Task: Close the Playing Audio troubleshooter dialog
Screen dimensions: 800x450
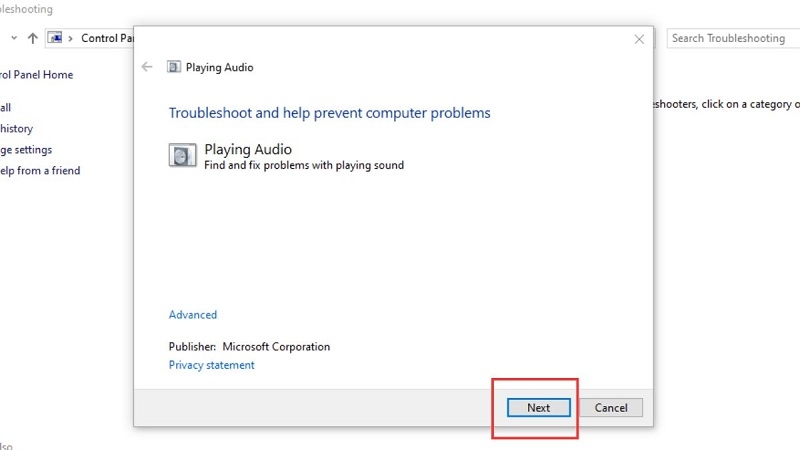Action: [x=639, y=39]
